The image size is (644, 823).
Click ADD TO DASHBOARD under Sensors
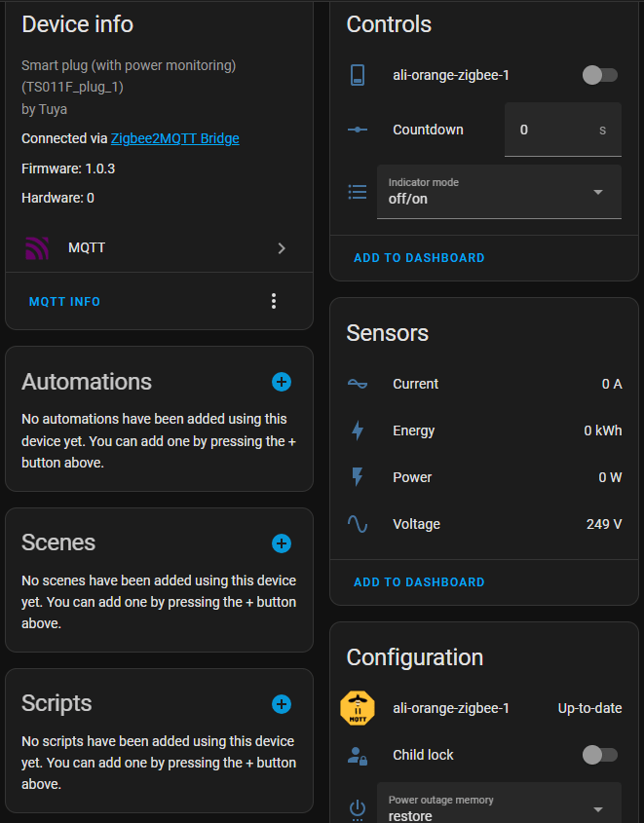419,581
